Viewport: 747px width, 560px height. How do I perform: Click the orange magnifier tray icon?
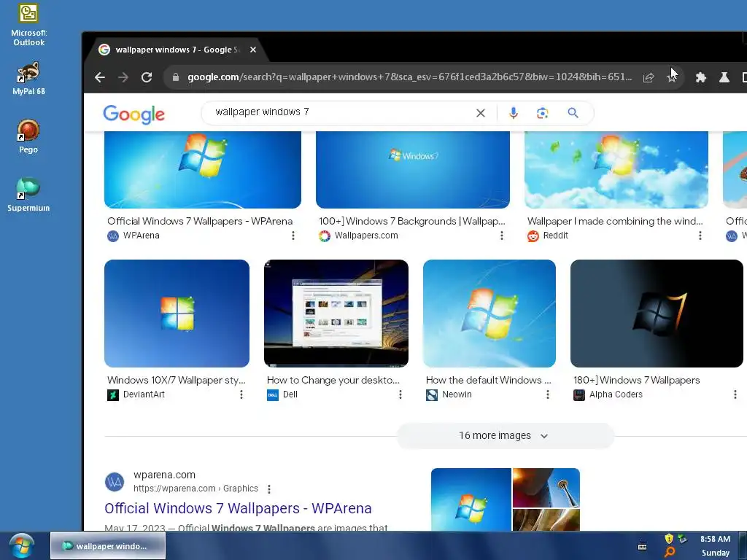point(670,552)
